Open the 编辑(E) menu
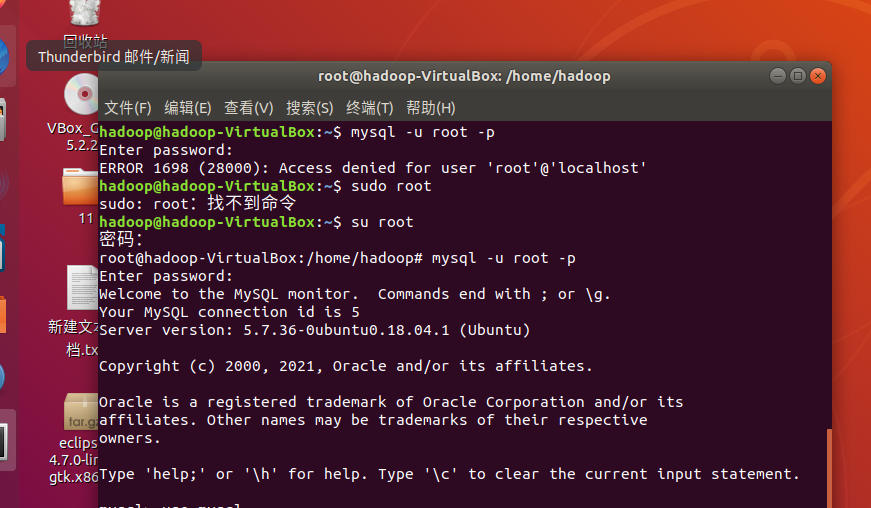The image size is (871, 508). click(188, 108)
